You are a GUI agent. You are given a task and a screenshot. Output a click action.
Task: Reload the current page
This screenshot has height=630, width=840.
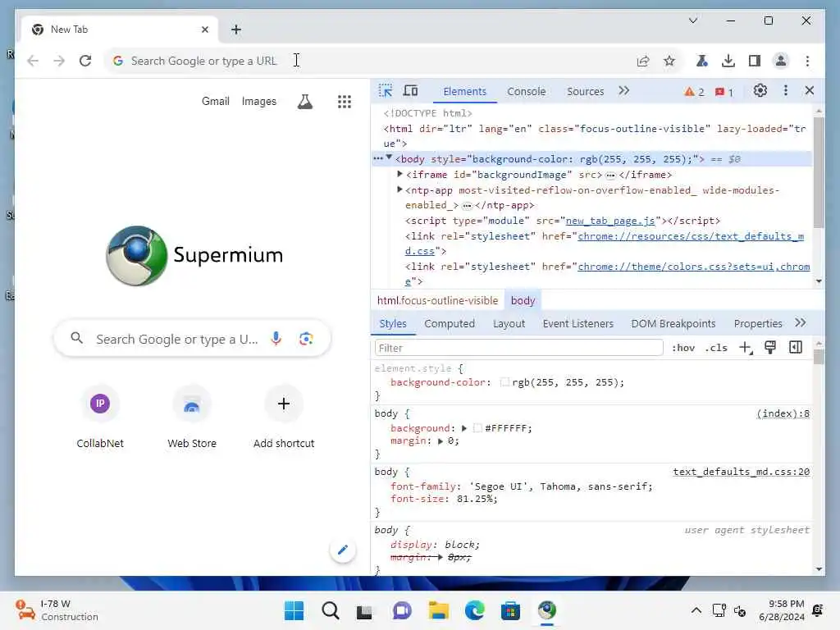coord(85,61)
